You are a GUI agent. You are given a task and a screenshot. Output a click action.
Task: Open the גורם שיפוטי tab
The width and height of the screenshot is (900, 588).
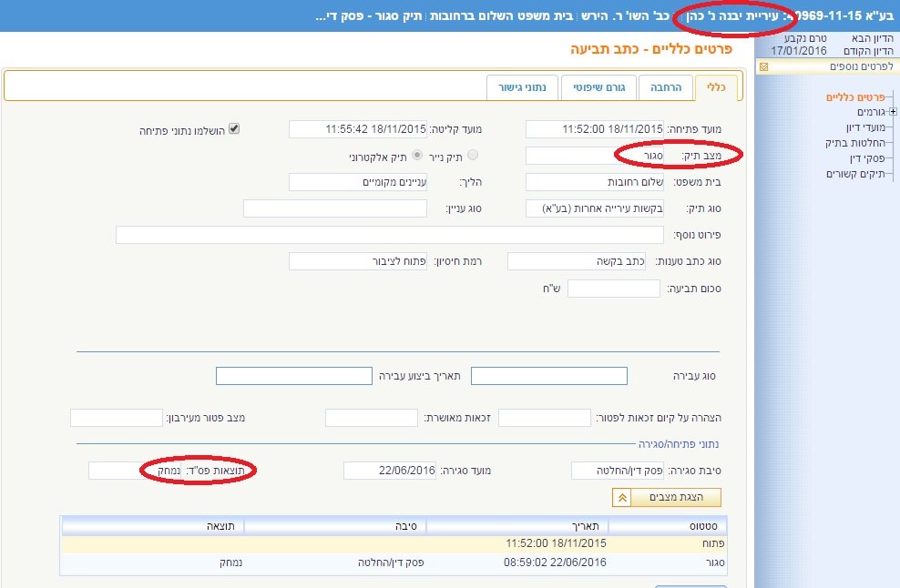click(x=598, y=87)
